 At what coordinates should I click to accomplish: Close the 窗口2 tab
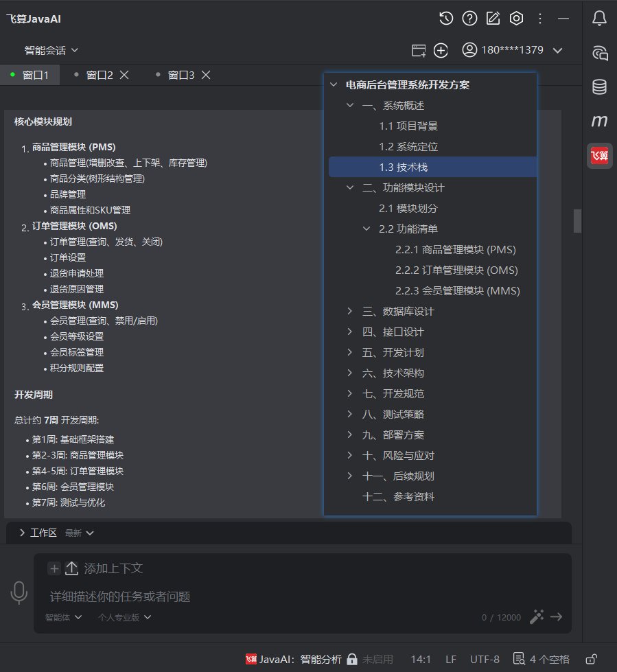(x=124, y=75)
